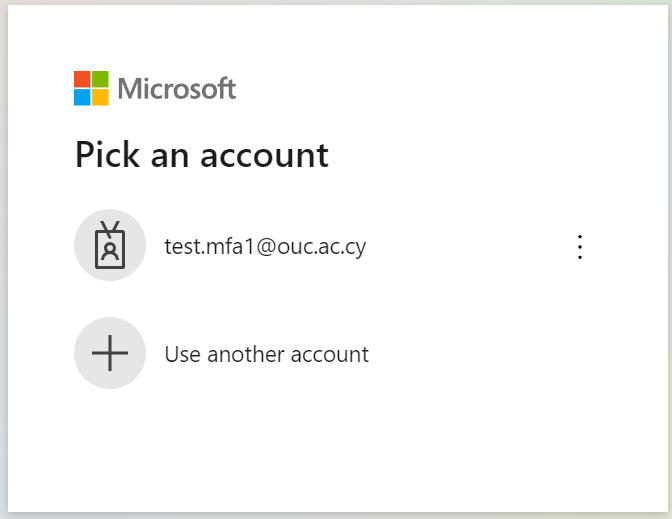672x519 pixels.
Task: Click the blue square of the logo
Action: point(82,97)
